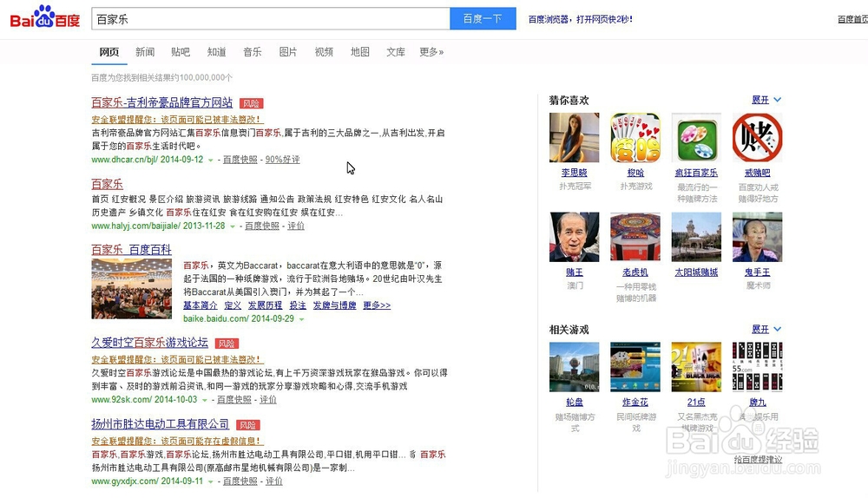Viewport: 868px width, 498px height.
Task: Click the 炸金花 game image
Action: point(635,367)
